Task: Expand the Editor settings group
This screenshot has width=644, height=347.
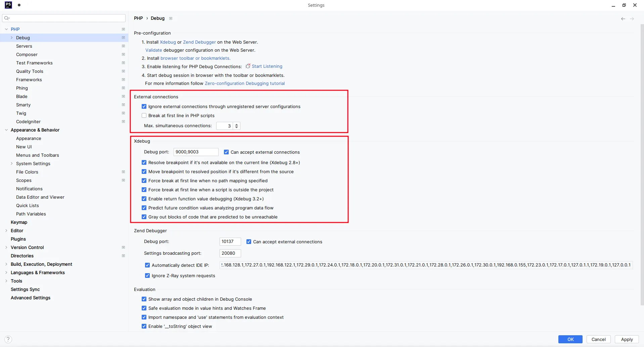Action: 6,231
